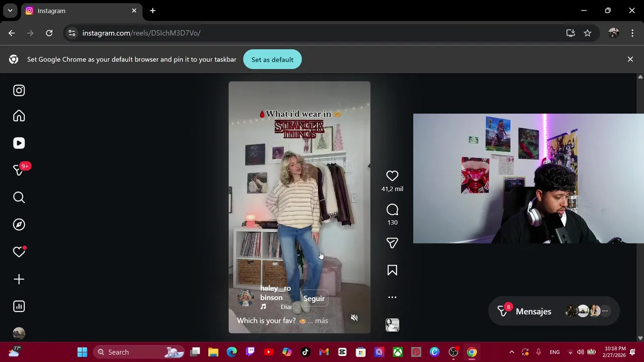This screenshot has width=644, height=362.
Task: Open Twitch from the taskbar
Action: (250, 352)
